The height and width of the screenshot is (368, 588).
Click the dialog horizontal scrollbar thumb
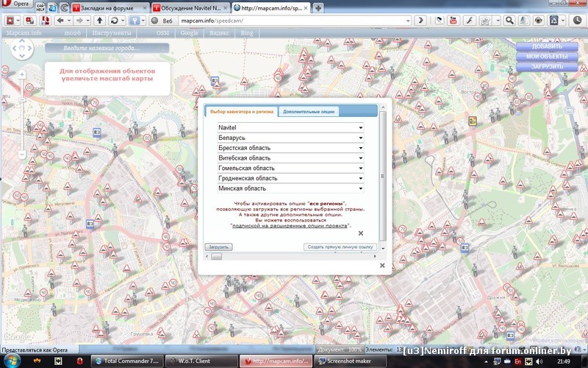click(x=216, y=256)
